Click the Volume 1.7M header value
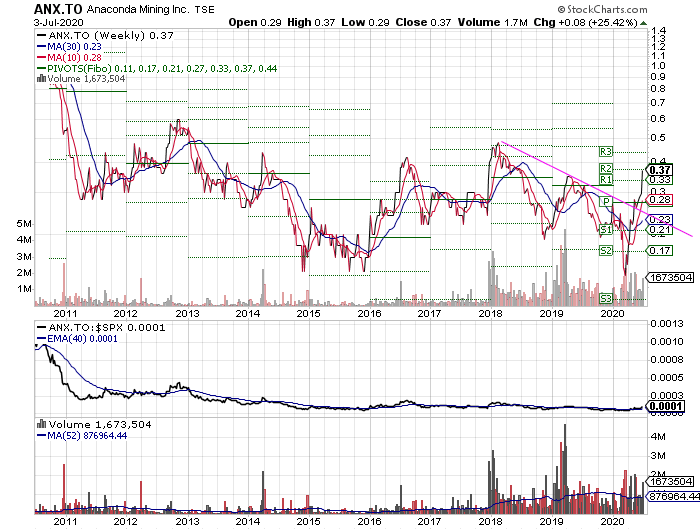The image size is (700, 530). (492, 22)
